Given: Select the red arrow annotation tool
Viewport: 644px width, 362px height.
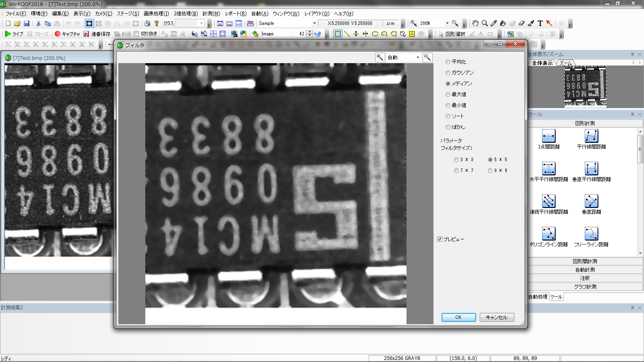Looking at the screenshot, I should click(549, 23).
